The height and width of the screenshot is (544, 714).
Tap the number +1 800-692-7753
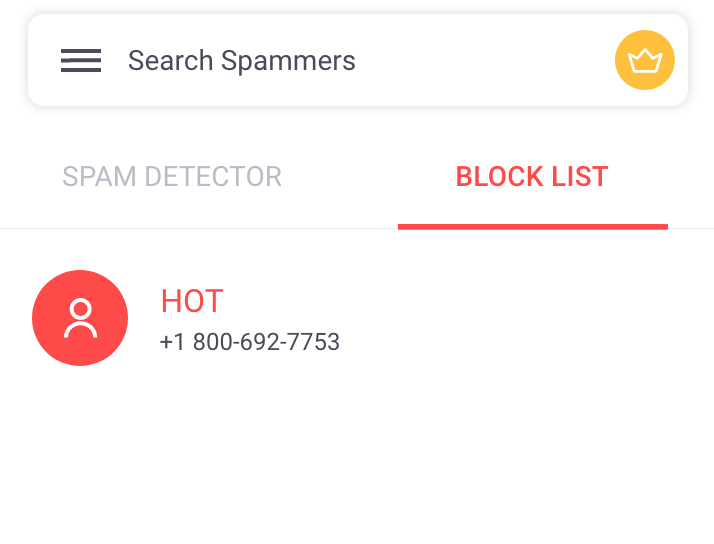[250, 341]
